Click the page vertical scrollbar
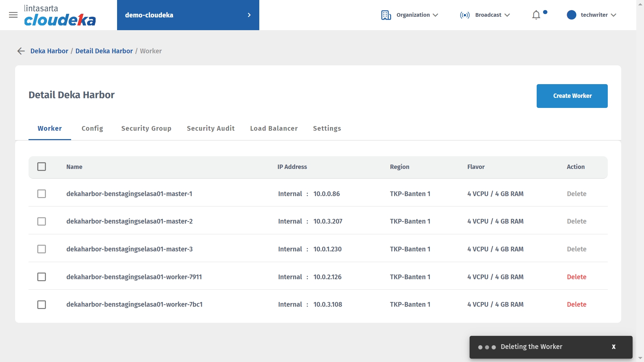 (640, 181)
